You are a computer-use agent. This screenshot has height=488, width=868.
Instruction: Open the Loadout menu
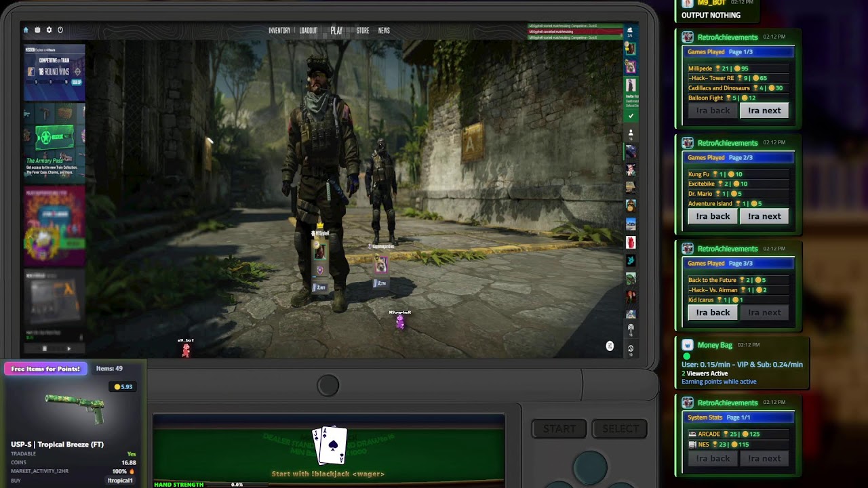(x=309, y=30)
